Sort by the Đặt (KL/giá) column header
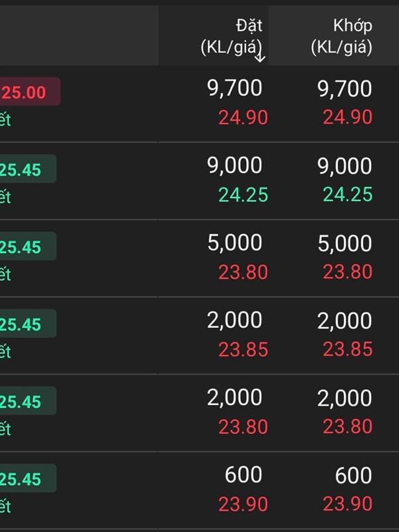Viewport: 399px width, 532px height. click(x=231, y=37)
